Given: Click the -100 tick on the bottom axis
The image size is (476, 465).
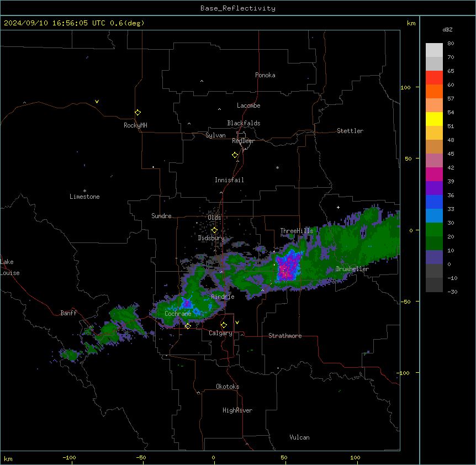Looking at the screenshot, I should [69, 457].
